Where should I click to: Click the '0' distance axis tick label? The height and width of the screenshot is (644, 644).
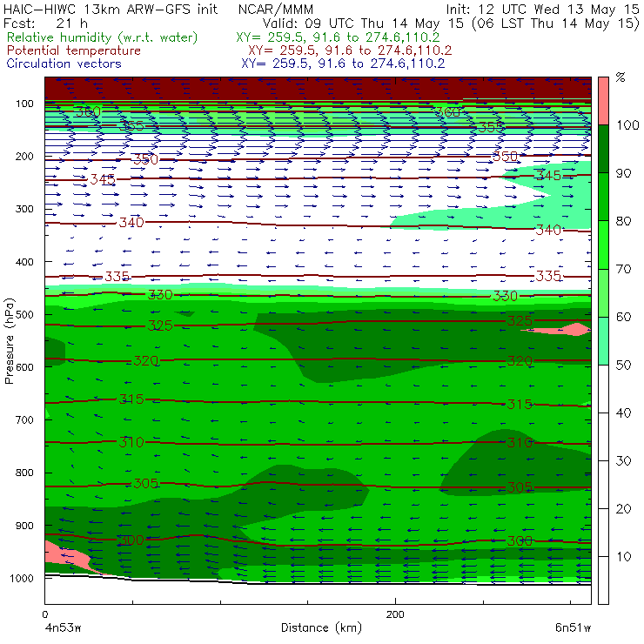point(45,614)
